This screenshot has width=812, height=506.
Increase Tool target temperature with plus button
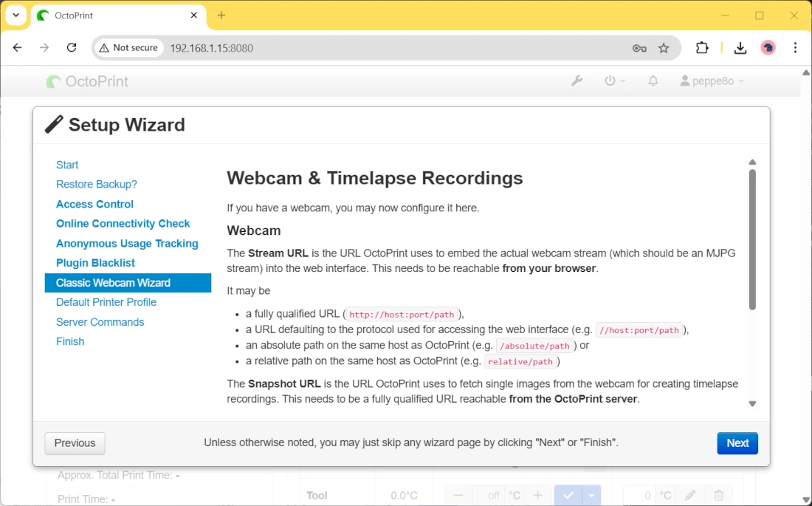pos(537,496)
